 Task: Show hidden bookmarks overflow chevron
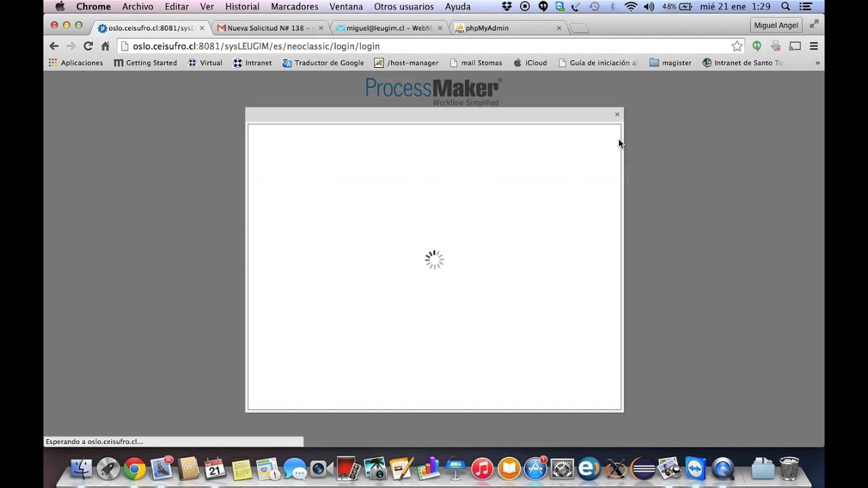click(x=817, y=62)
